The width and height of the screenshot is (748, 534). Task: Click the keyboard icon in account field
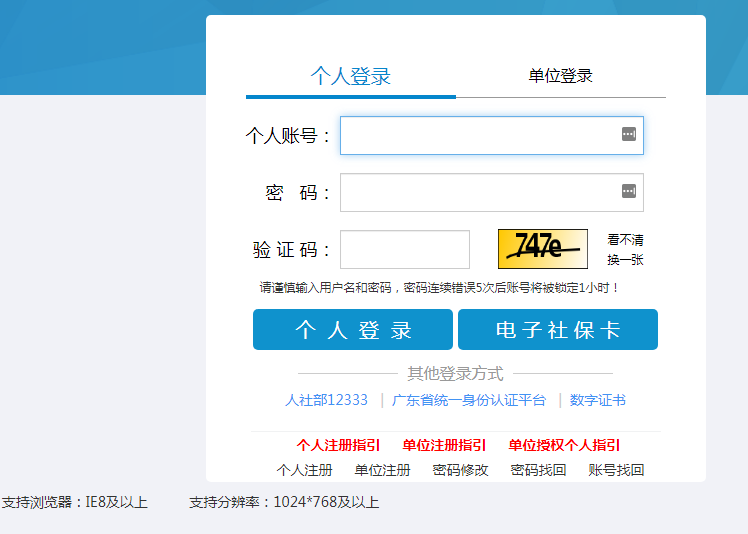tap(628, 134)
